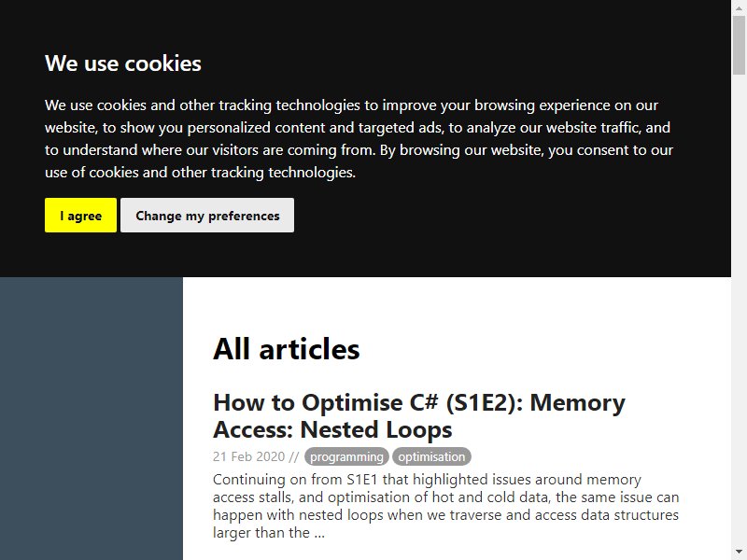Click the cookie notice description paragraph
This screenshot has width=747, height=560.
click(x=359, y=138)
